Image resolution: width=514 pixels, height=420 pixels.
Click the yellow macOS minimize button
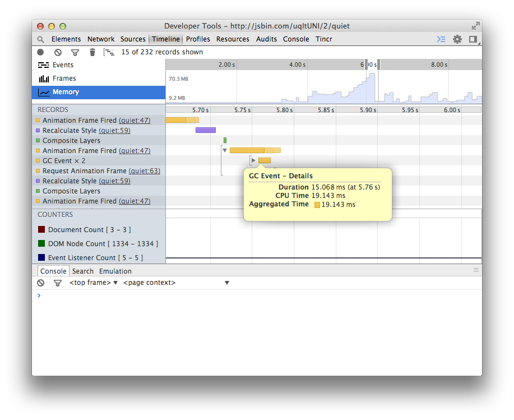coord(52,26)
